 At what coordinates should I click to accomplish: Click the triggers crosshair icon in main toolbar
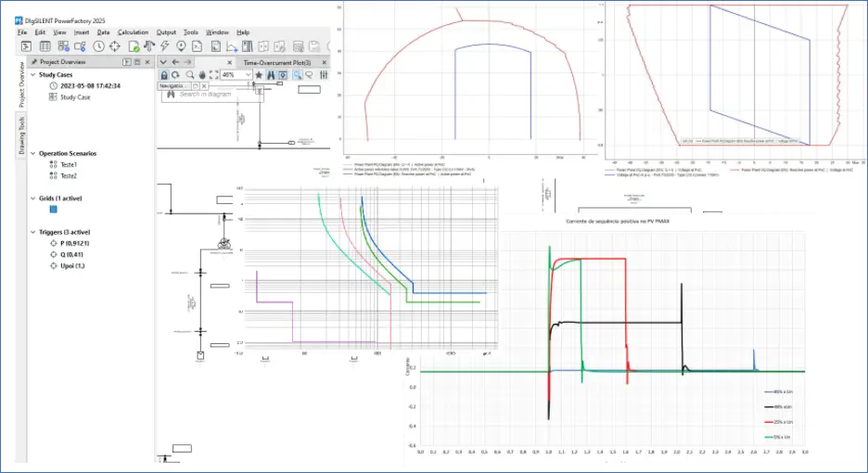pyautogui.click(x=115, y=46)
